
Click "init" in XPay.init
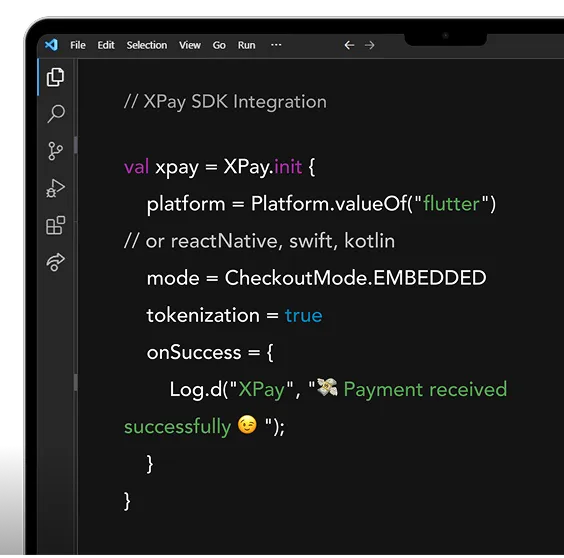[x=288, y=167]
